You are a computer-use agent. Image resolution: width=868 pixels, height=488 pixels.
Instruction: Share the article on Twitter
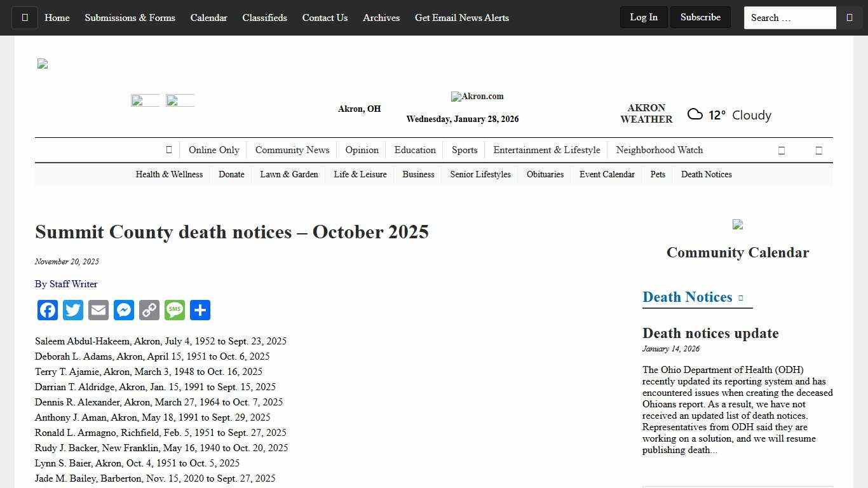pos(73,310)
